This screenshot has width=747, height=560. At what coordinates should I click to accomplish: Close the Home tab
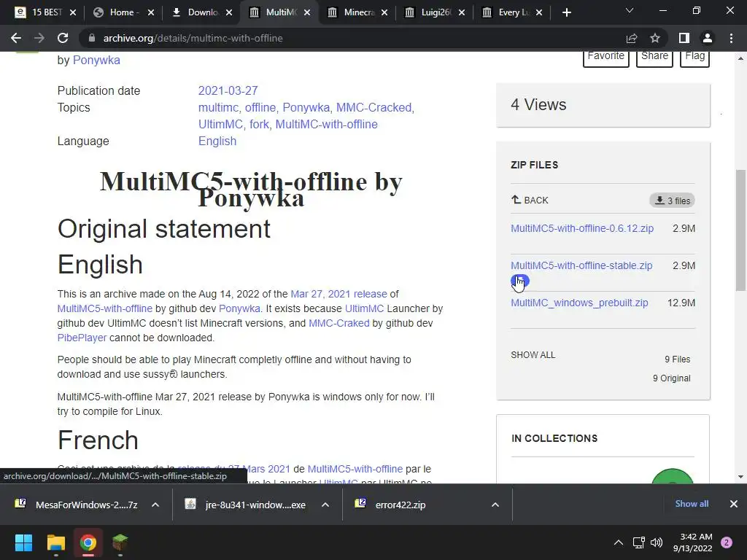[x=151, y=12]
